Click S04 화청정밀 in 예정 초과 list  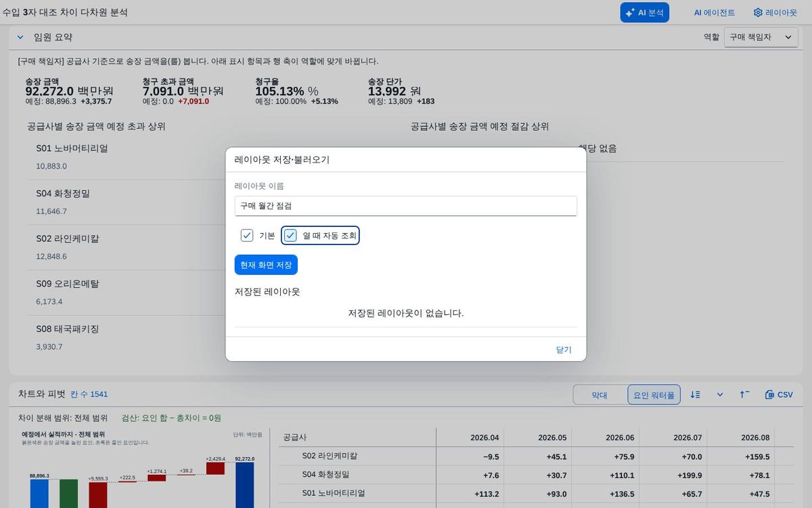(x=63, y=193)
